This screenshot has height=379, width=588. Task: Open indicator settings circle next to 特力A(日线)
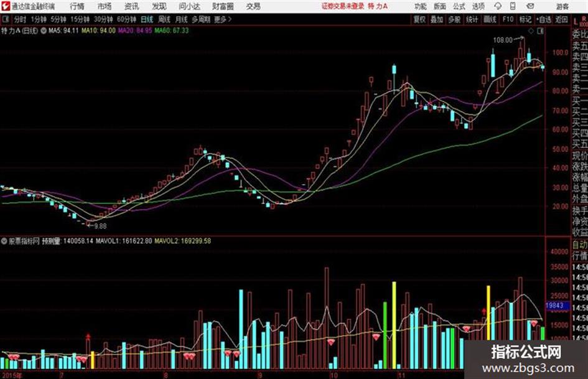44,30
